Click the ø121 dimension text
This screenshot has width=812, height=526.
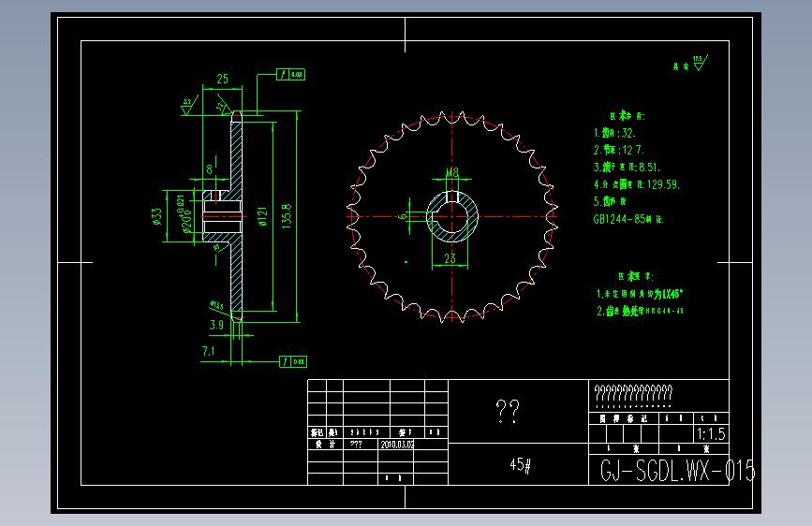point(262,216)
